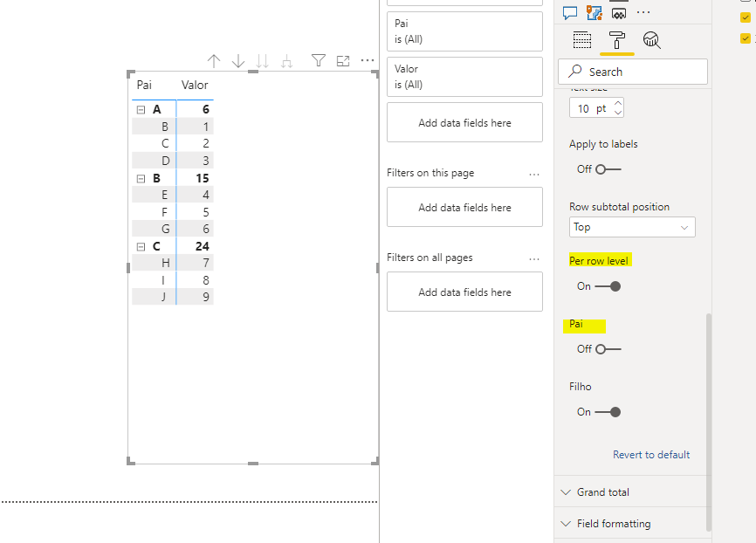The image size is (756, 543).
Task: Open the Analytics magnifier tab
Action: click(651, 40)
